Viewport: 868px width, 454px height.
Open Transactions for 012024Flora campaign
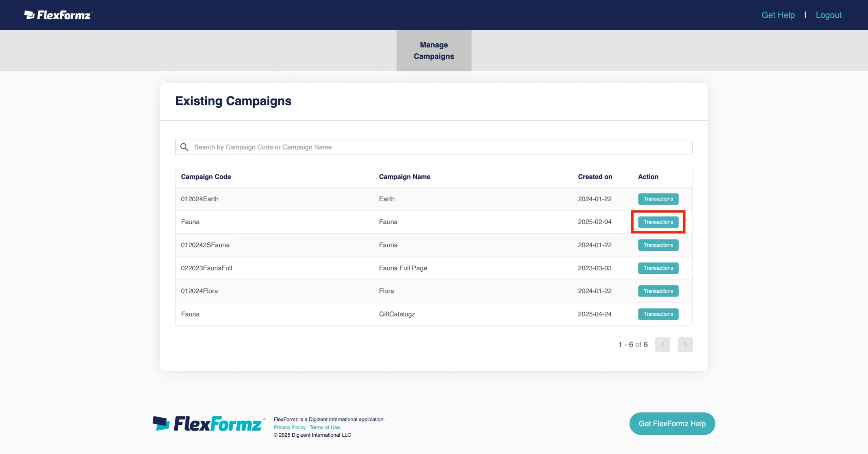point(658,291)
